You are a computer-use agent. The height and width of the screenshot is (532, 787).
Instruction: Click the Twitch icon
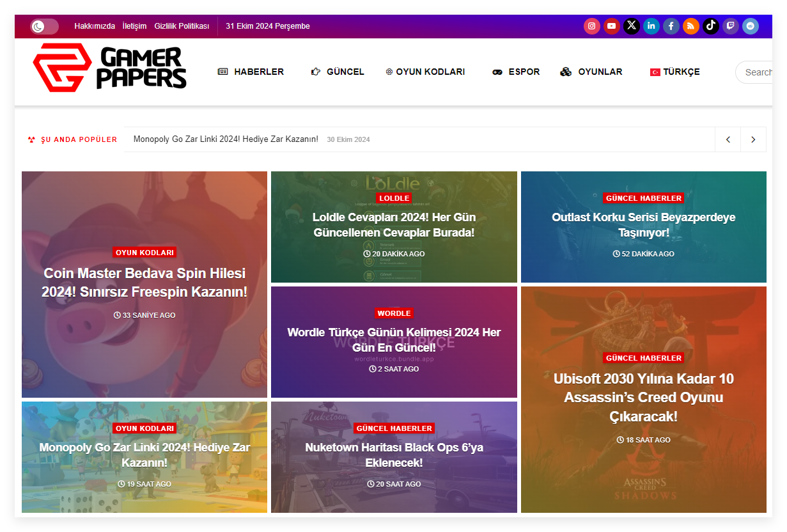pos(731,26)
